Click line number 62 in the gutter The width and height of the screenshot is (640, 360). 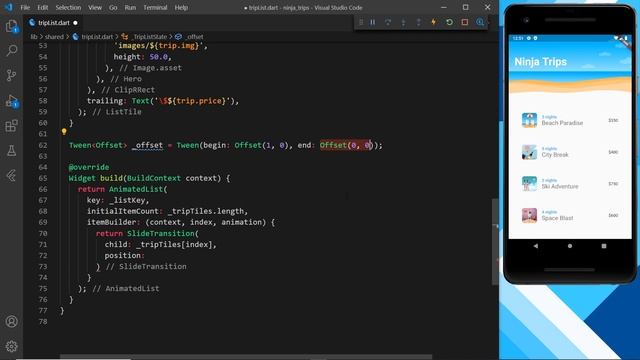[43, 145]
